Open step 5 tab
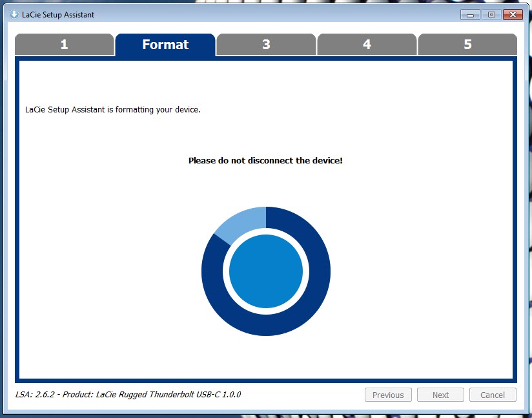This screenshot has height=418, width=532. [467, 45]
